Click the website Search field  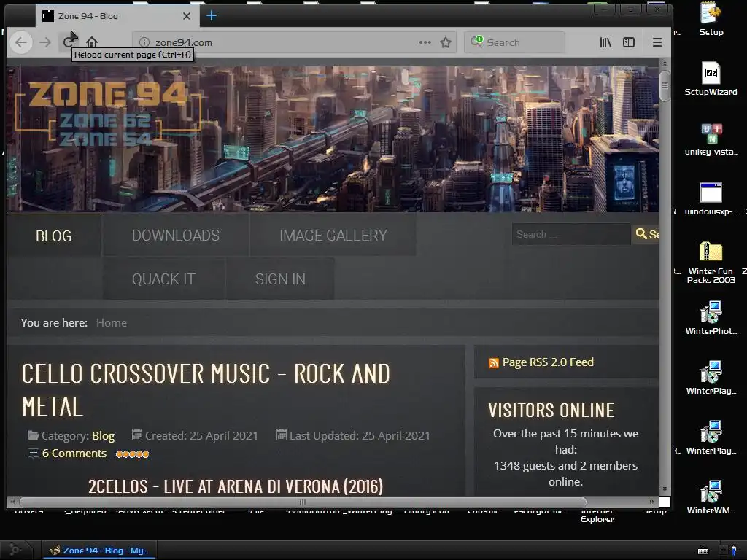tap(571, 234)
